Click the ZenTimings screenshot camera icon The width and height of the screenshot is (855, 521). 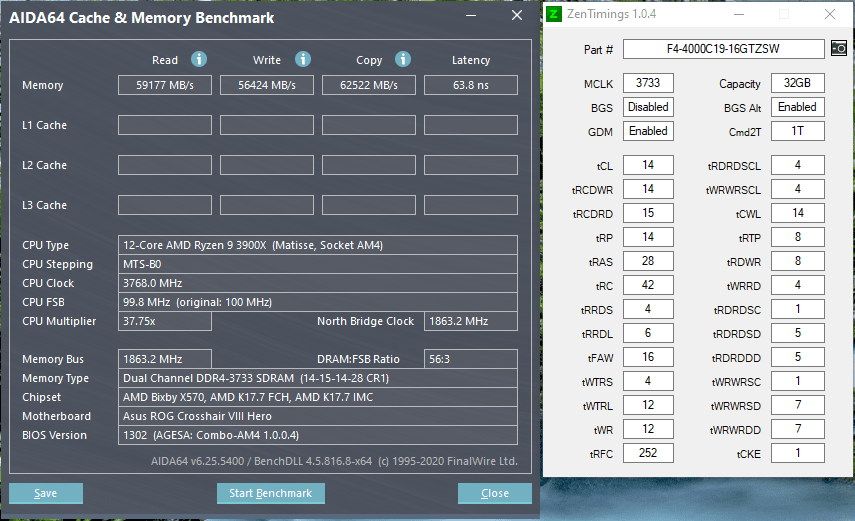pyautogui.click(x=839, y=48)
